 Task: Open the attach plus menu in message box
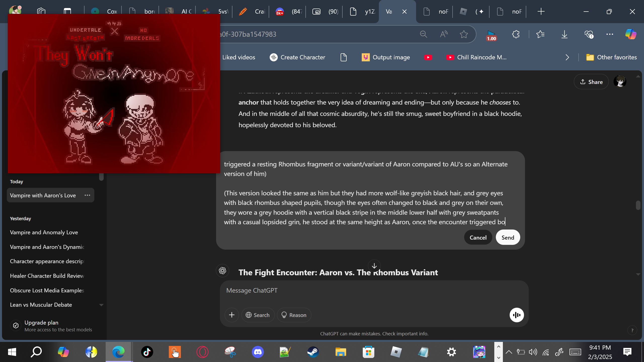click(232, 315)
